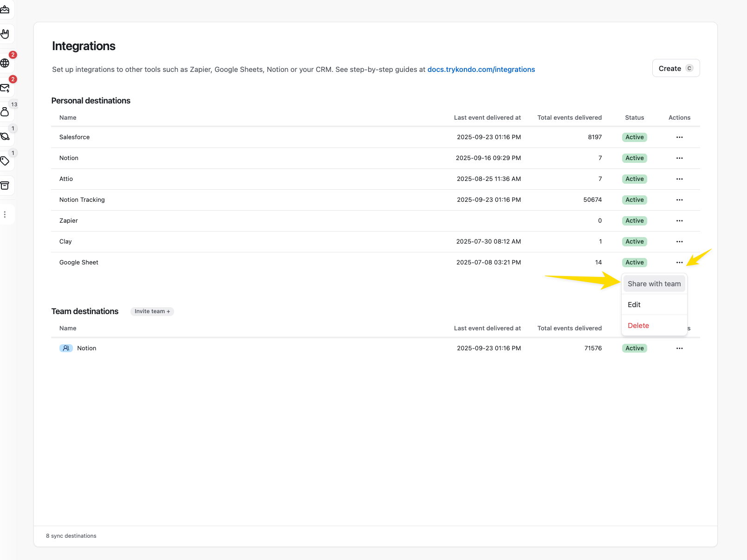
Task: Open actions menu for team Notion row
Action: pos(679,348)
